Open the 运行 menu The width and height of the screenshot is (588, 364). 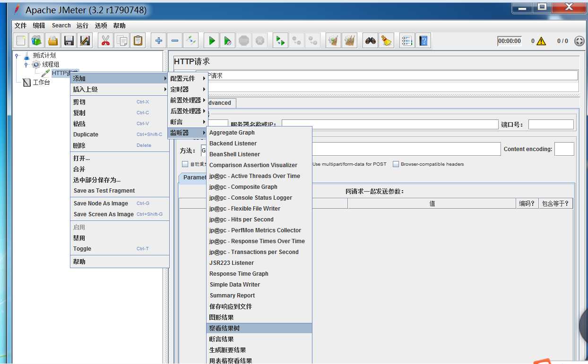click(x=82, y=25)
